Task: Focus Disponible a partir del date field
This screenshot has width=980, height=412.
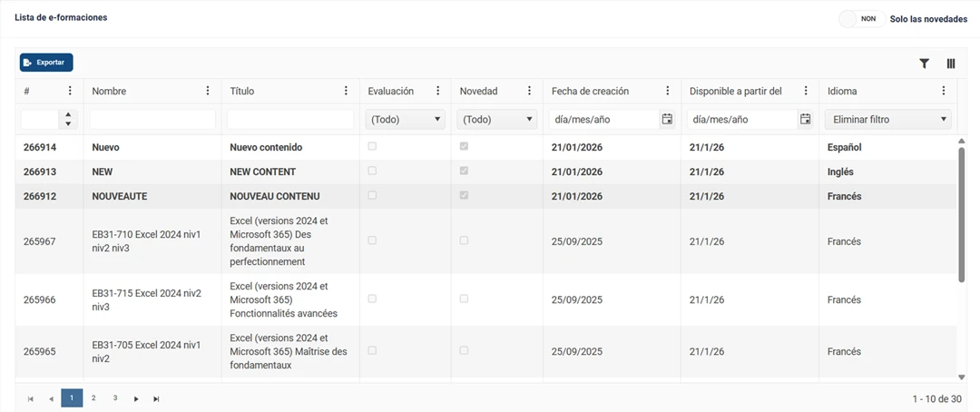Action: pyautogui.click(x=742, y=120)
